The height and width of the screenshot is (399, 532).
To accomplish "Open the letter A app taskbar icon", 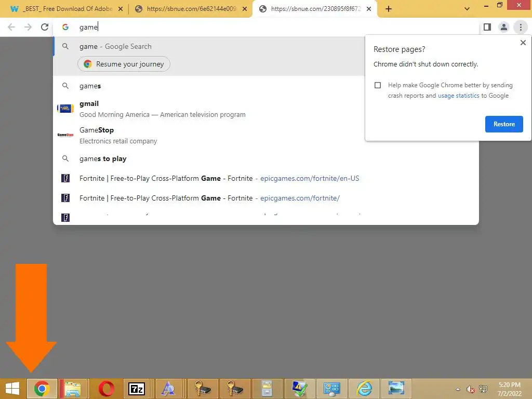I will tap(168, 389).
